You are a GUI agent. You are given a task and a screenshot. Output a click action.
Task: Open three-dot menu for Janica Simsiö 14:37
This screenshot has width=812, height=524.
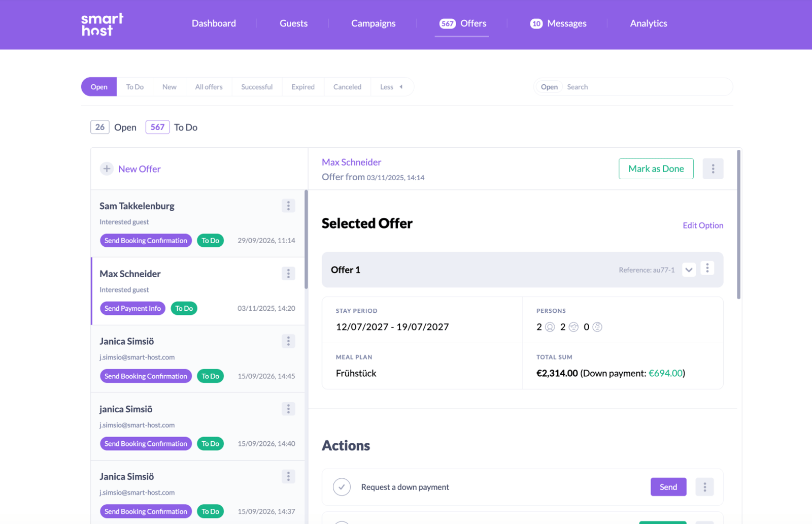click(x=288, y=476)
